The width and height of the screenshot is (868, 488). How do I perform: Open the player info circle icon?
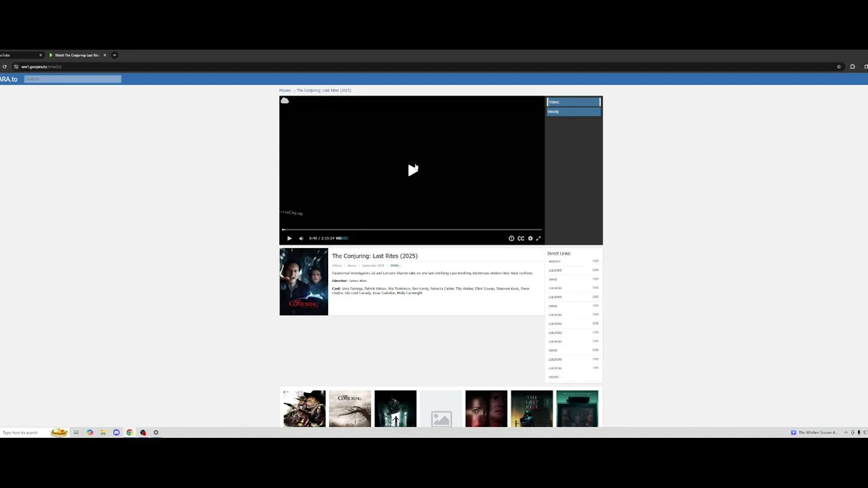pyautogui.click(x=511, y=239)
